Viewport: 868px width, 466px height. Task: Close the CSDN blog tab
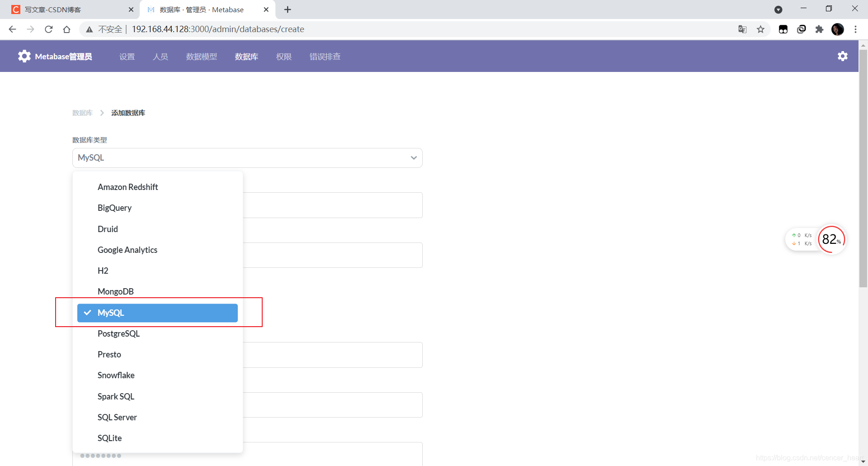pos(131,10)
